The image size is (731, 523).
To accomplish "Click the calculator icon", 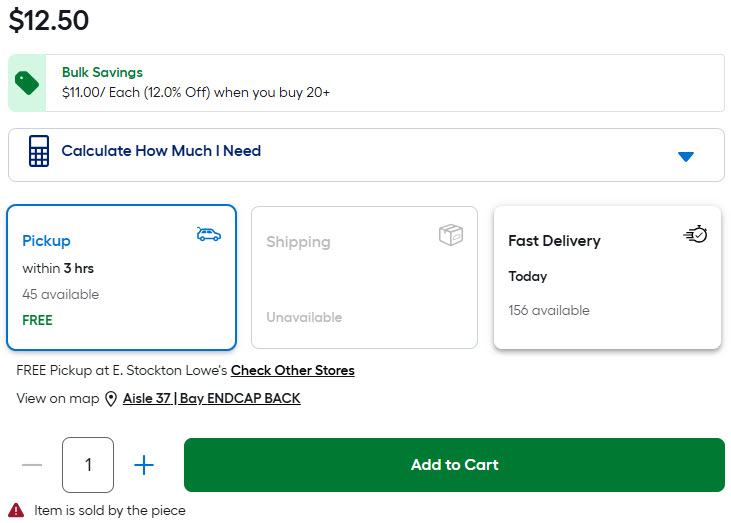I will tap(39, 152).
